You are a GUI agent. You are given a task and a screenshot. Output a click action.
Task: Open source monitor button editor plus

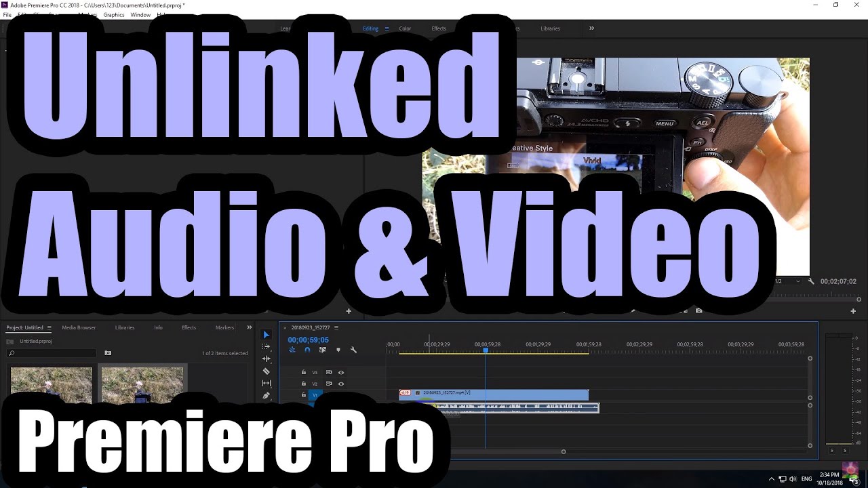[x=349, y=311]
